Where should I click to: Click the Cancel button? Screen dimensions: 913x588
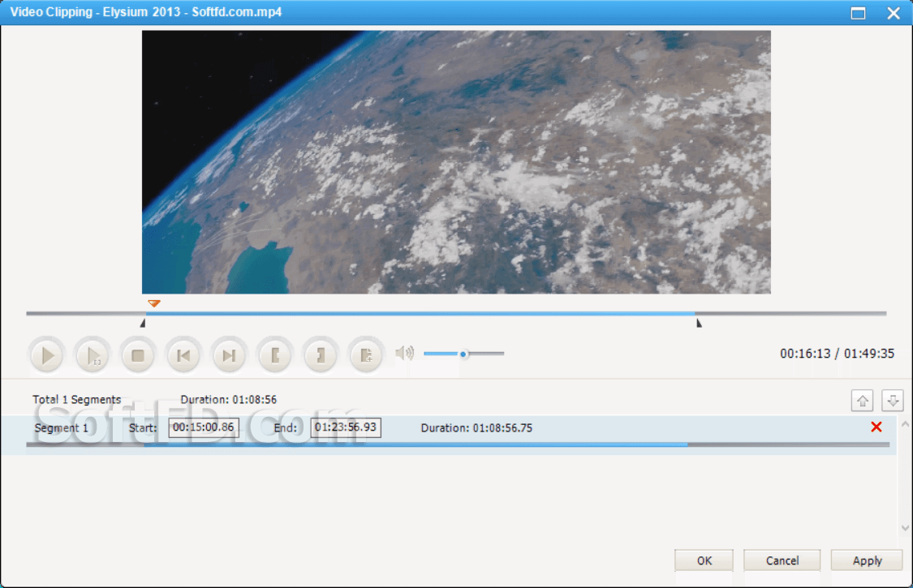782,560
